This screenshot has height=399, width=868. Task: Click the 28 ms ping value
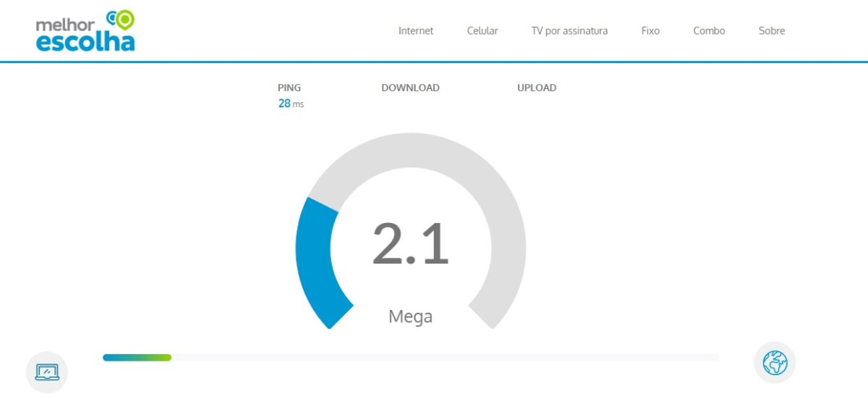(x=291, y=104)
